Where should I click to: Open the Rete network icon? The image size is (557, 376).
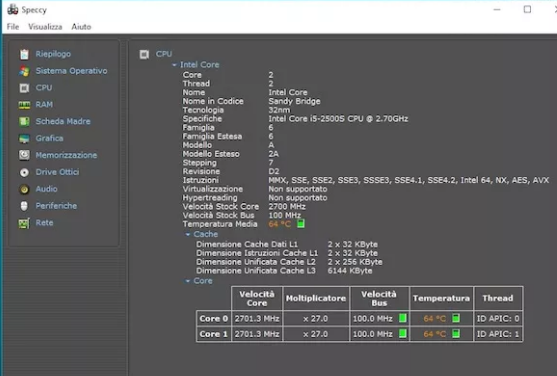(24, 223)
